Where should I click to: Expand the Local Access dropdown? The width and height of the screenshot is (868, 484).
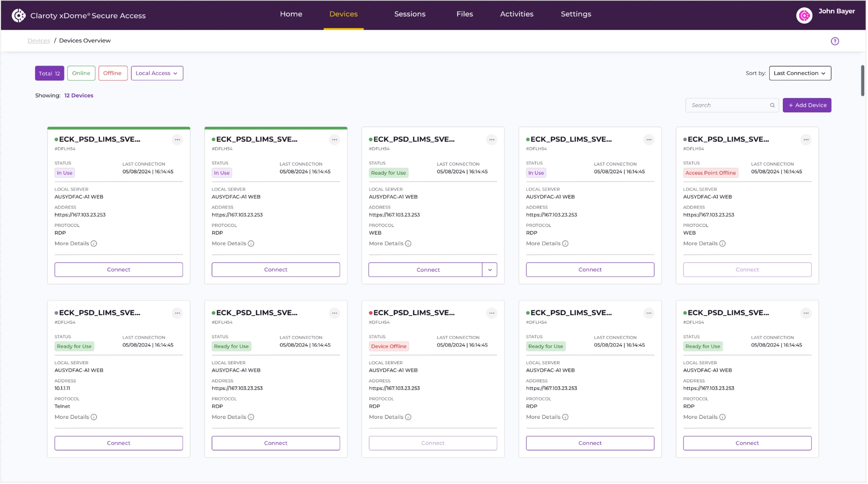[157, 73]
